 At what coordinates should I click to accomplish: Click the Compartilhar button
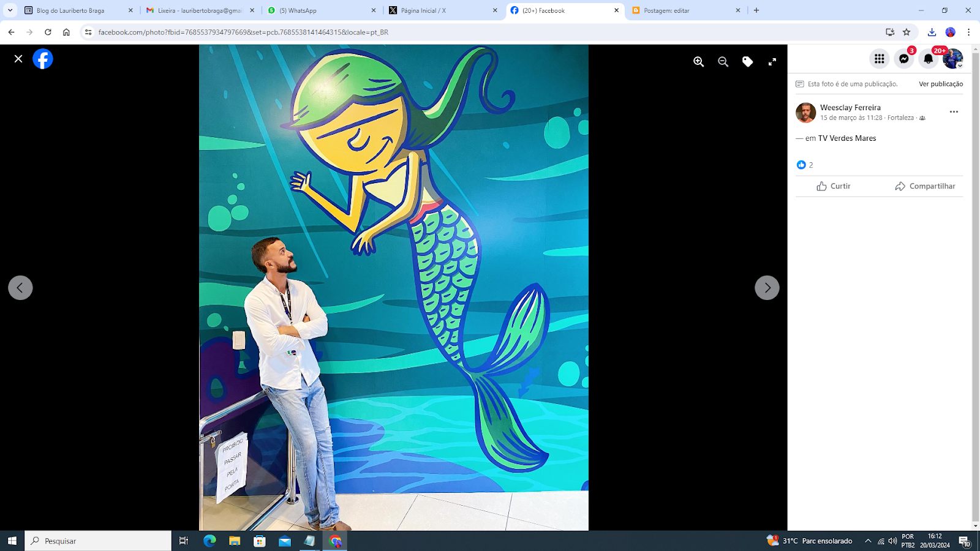(925, 186)
